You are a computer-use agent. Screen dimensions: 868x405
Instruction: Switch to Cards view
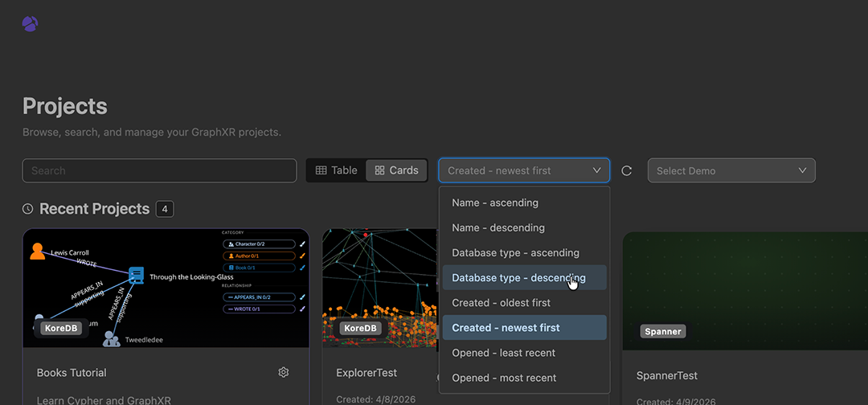coord(396,170)
